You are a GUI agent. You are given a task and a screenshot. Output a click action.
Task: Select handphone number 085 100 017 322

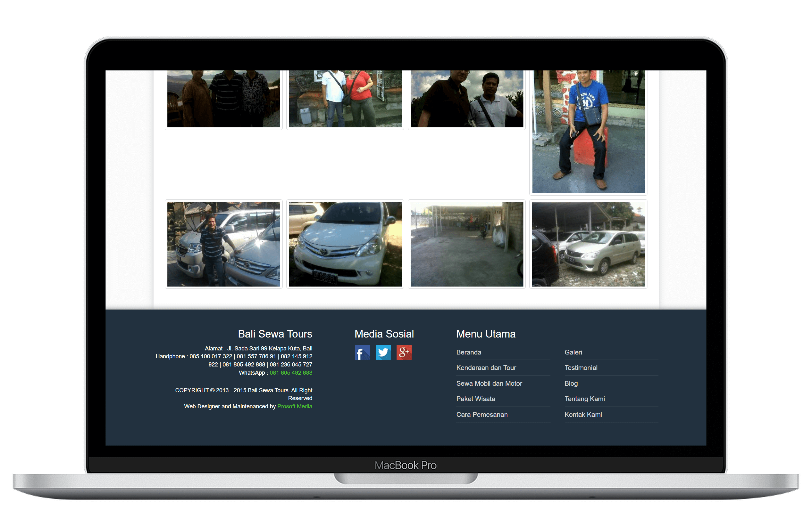point(211,356)
